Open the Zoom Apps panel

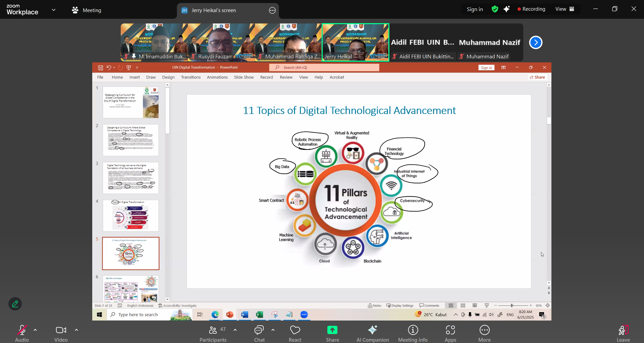450,333
